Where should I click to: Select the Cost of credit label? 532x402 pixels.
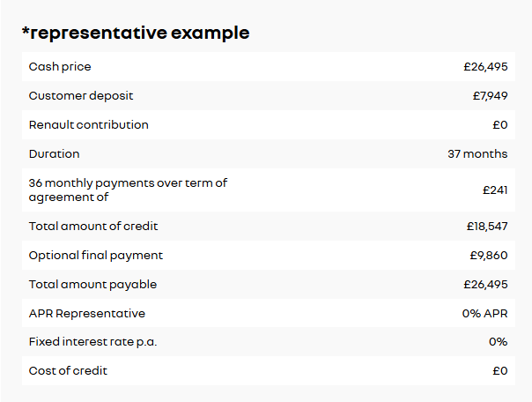coord(68,371)
